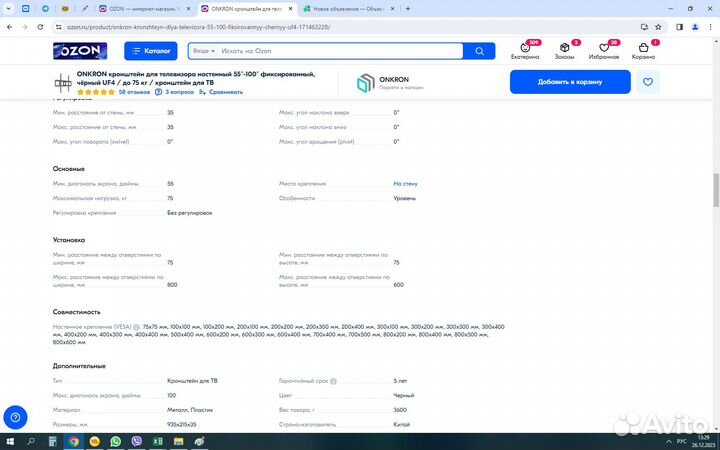The height and width of the screenshot is (450, 720).
Task: Click the Гарантийный срок info icon
Action: coord(333,381)
